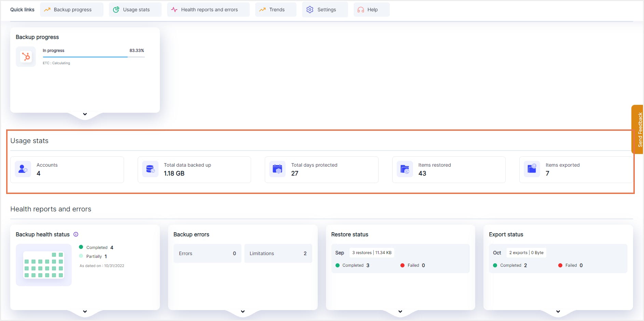Open Settings via the gear icon
Viewport: 644px width, 321px height.
click(310, 10)
